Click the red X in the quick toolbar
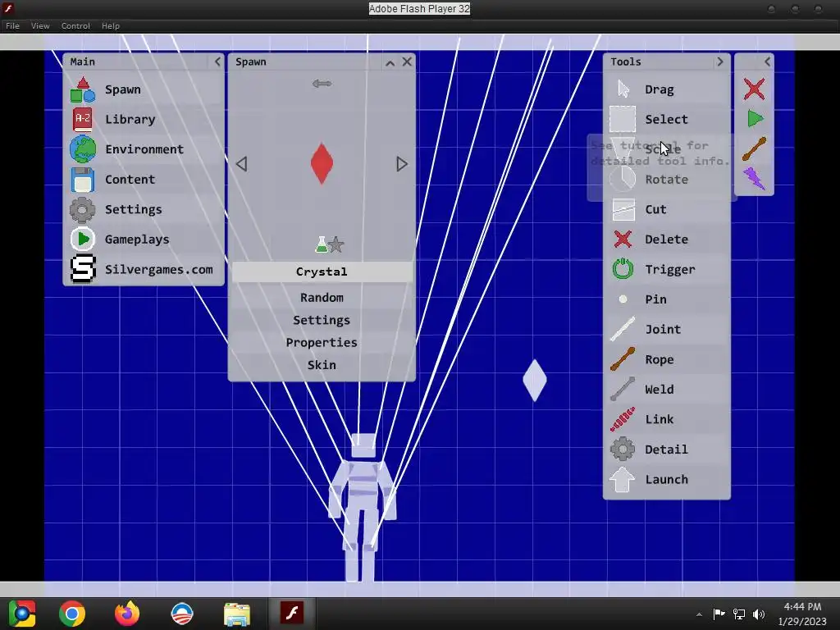 click(x=754, y=89)
